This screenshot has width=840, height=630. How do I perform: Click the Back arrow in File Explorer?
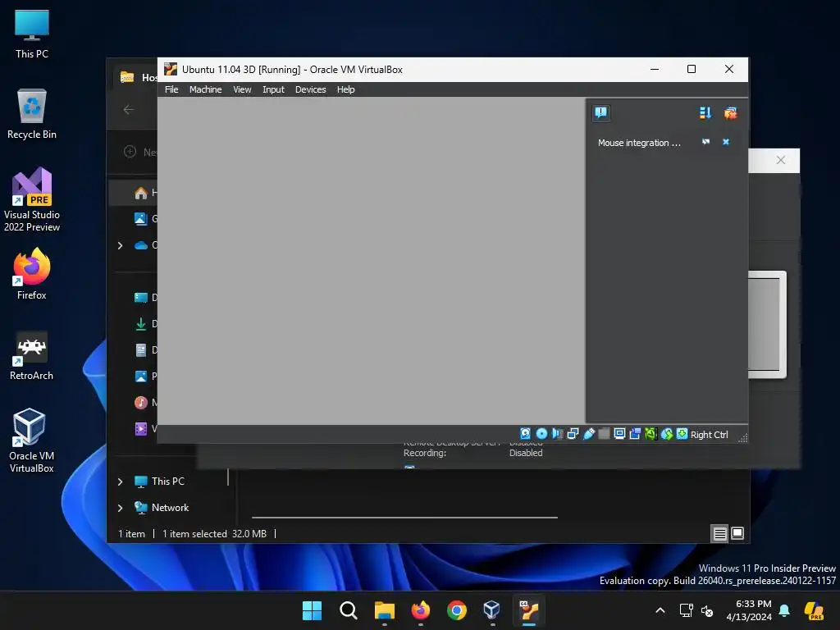[129, 110]
